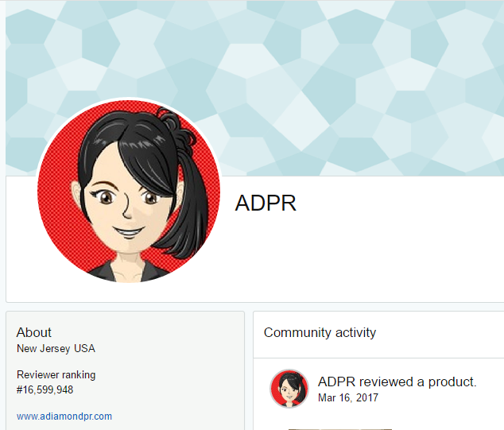Click the "Community activity" heading
Image resolution: width=504 pixels, height=430 pixels.
[320, 333]
